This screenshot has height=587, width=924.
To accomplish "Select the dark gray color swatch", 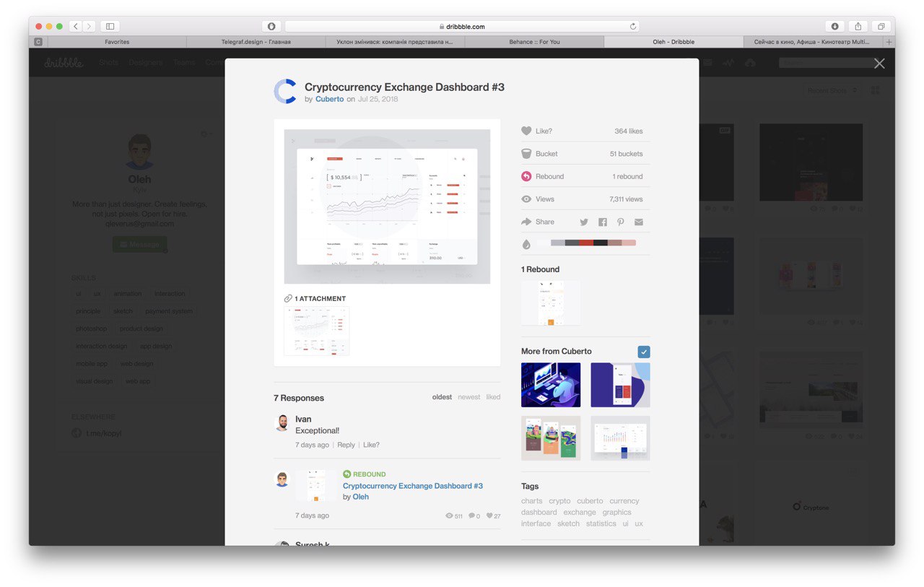I will click(x=572, y=243).
